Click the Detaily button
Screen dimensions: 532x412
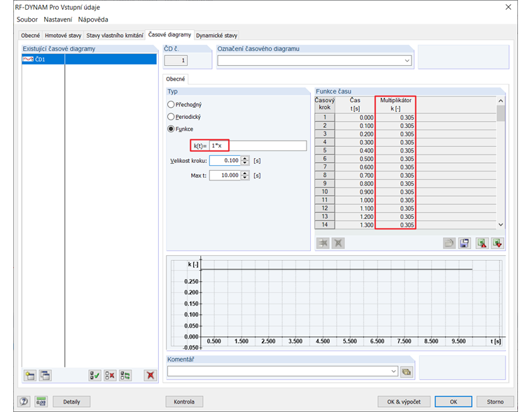71,402
